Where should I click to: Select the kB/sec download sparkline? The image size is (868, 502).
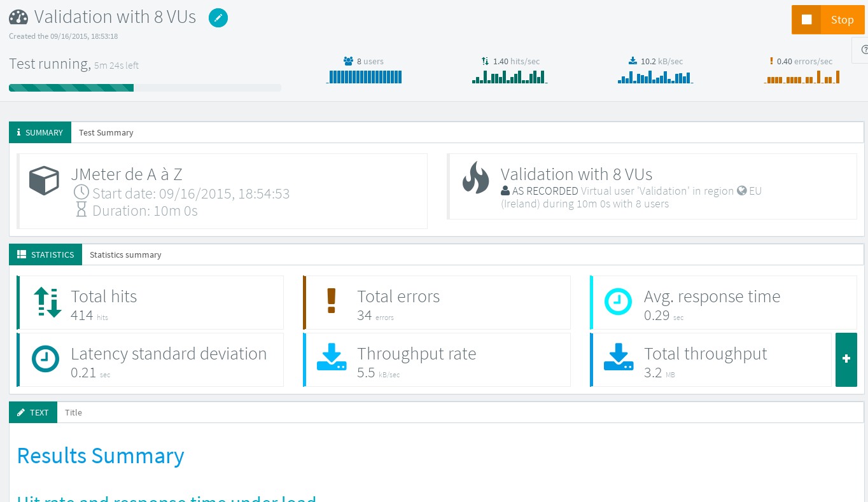pyautogui.click(x=655, y=77)
